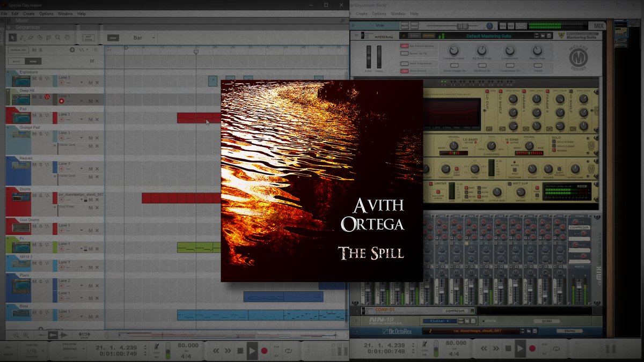Screen dimensions: 644x362
Task: Select the Hand tool in sequencer toolbar
Action: click(x=67, y=38)
